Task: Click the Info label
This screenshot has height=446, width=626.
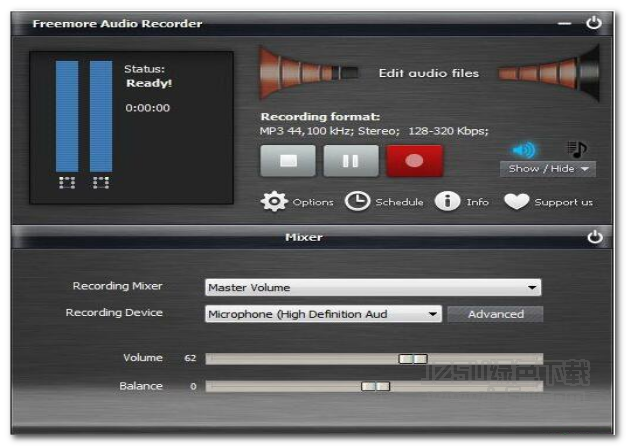Action: pyautogui.click(x=477, y=202)
